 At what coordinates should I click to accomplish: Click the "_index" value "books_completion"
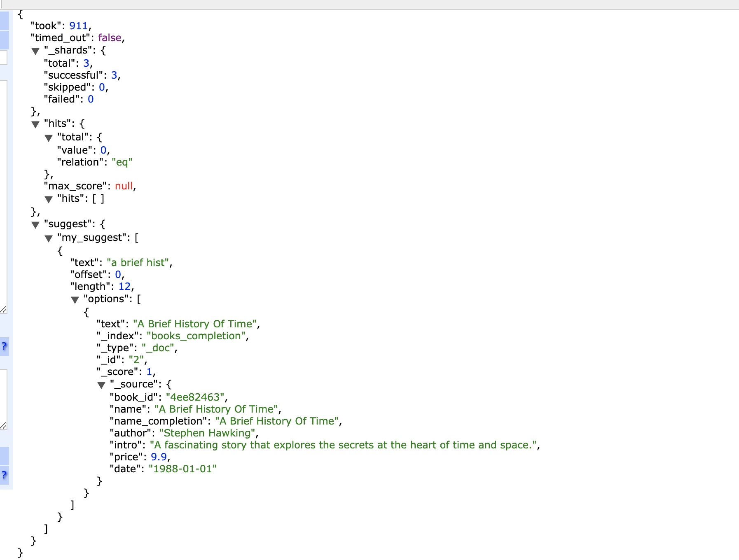(196, 336)
